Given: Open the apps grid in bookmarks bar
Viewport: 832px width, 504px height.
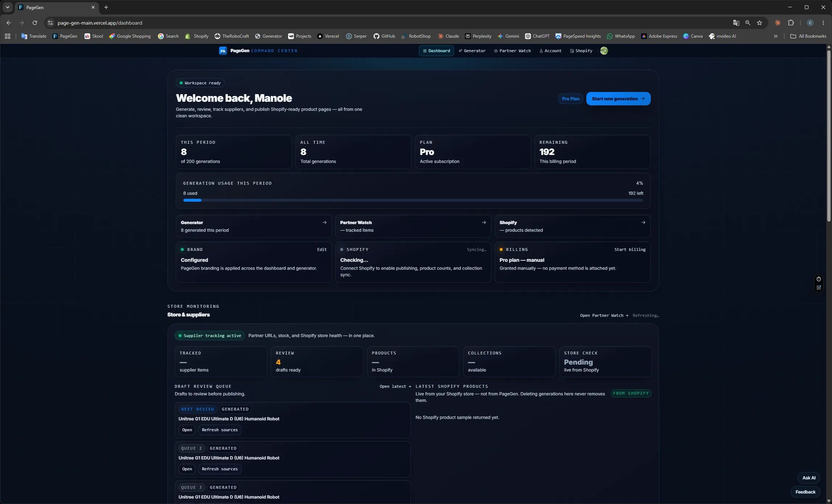Looking at the screenshot, I should [8, 36].
